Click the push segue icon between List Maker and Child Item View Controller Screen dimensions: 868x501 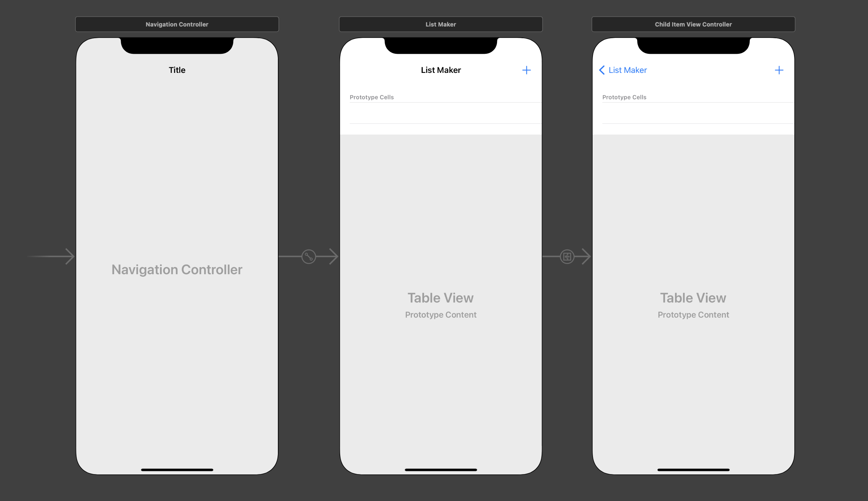tap(567, 257)
